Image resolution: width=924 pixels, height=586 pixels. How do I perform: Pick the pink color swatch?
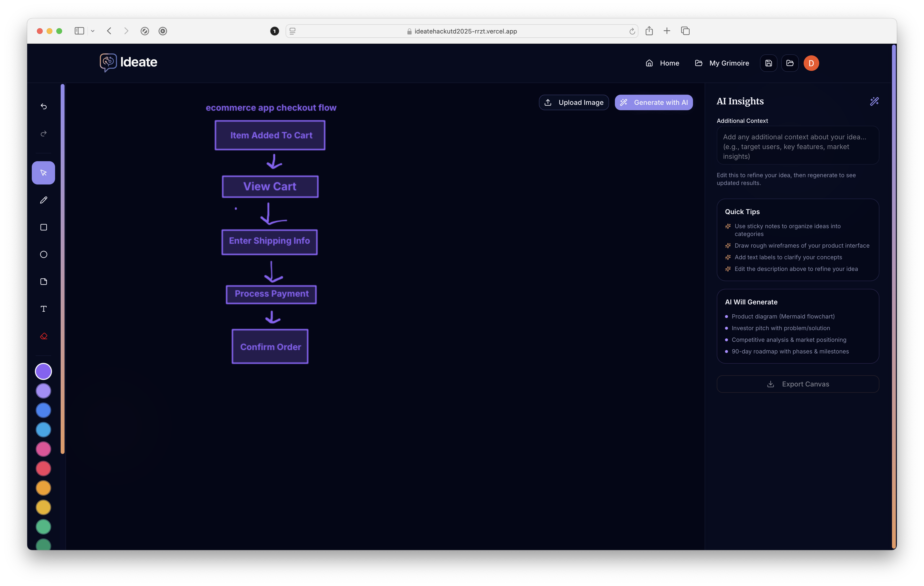coord(43,449)
